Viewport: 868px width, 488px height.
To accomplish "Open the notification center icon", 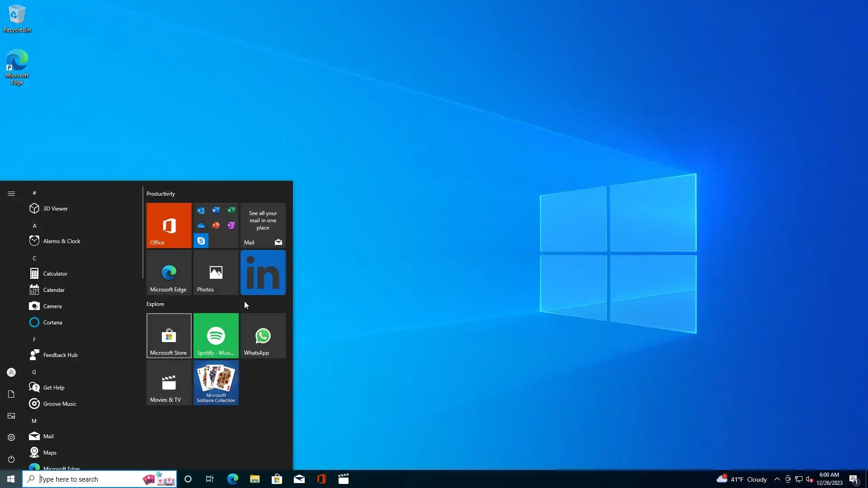I will (x=854, y=479).
